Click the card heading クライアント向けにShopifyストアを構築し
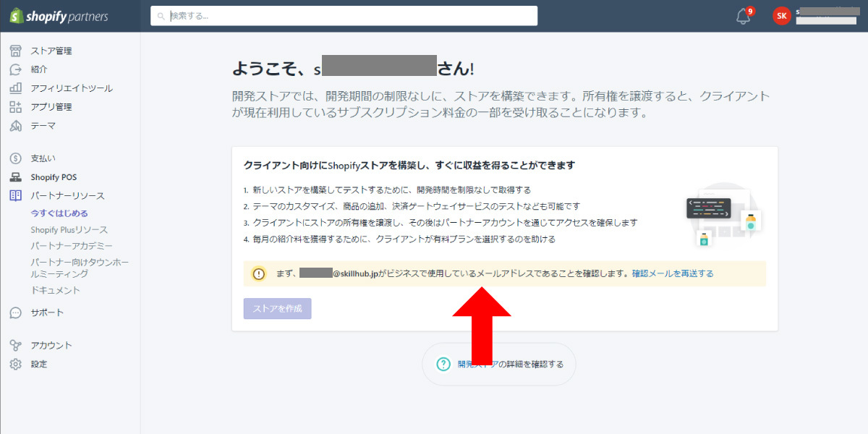 pos(409,166)
